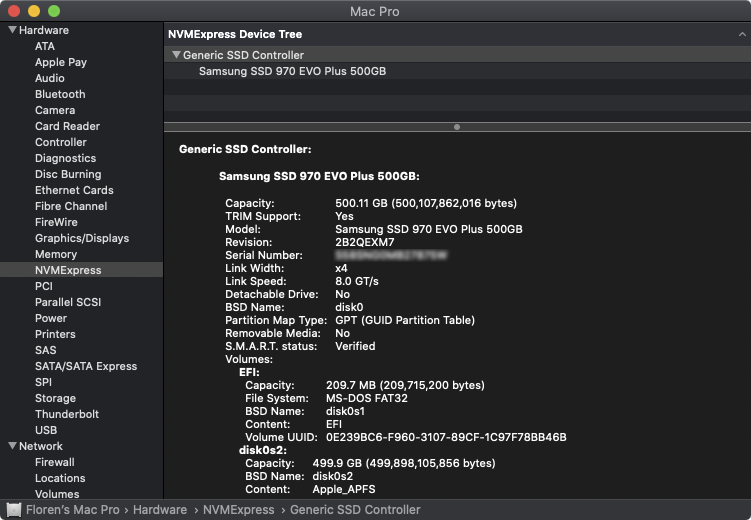Open Power information

click(x=51, y=318)
